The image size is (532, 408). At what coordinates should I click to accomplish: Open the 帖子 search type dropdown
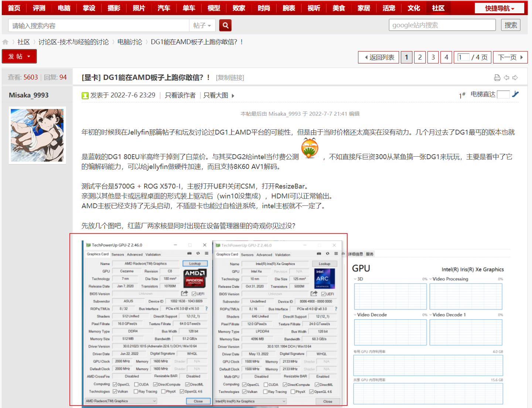point(202,25)
